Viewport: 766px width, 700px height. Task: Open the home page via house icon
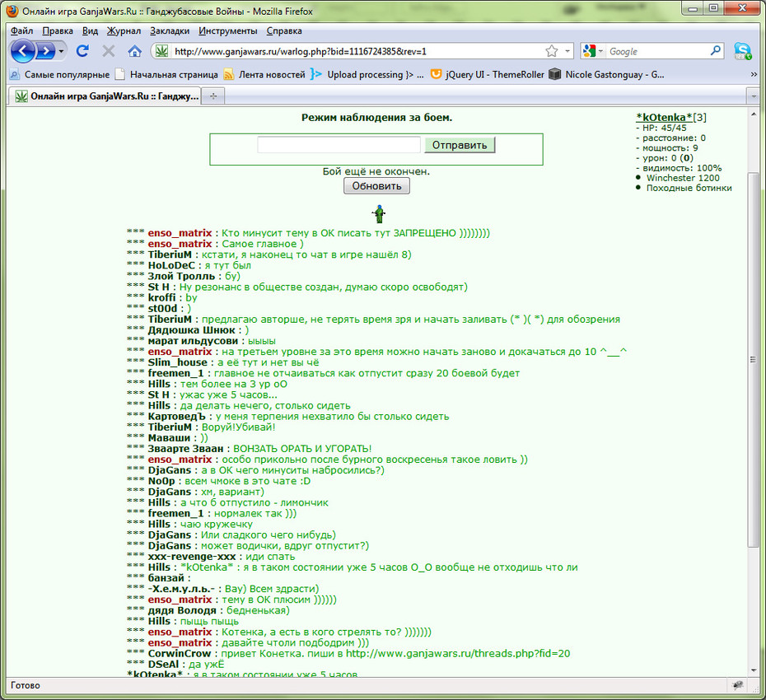click(134, 51)
